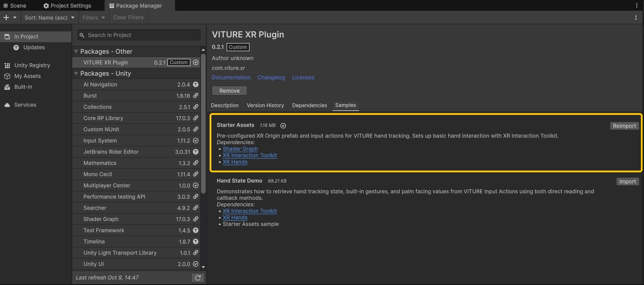Image resolution: width=644 pixels, height=285 pixels.
Task: Click the package list scrollbar down arrow
Action: click(x=203, y=267)
